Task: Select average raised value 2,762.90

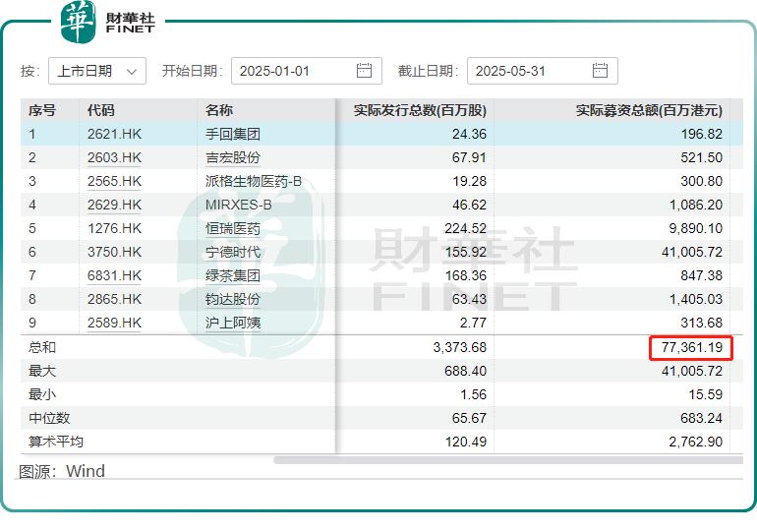Action: (696, 442)
